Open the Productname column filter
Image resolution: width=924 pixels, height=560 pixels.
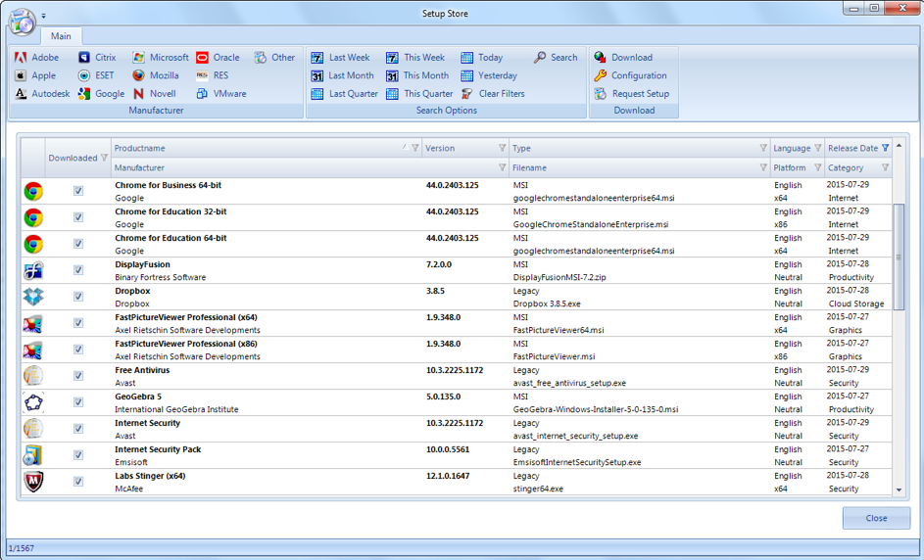click(x=415, y=148)
